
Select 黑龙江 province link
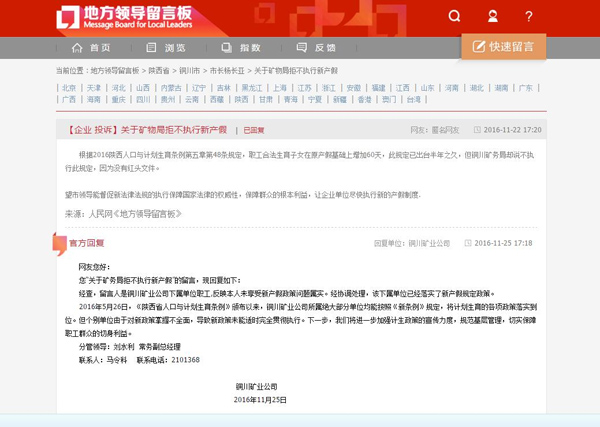(252, 88)
